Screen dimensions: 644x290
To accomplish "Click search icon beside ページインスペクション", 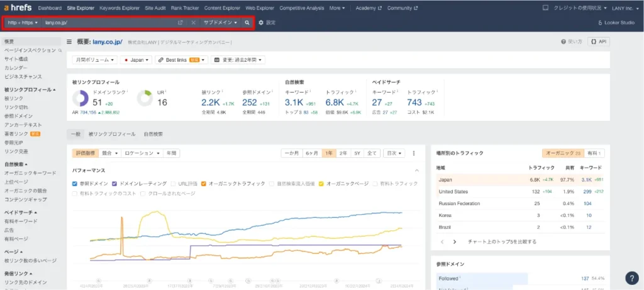I will pyautogui.click(x=60, y=50).
